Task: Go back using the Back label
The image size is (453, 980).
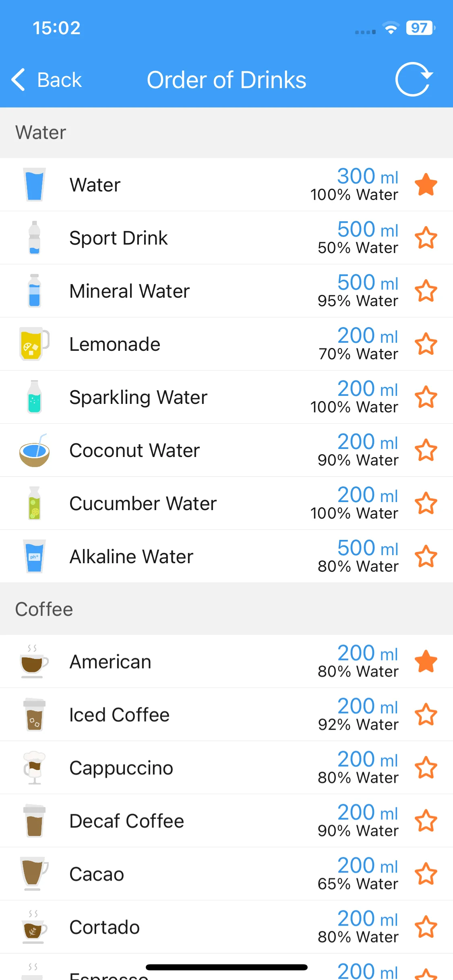Action: tap(60, 80)
